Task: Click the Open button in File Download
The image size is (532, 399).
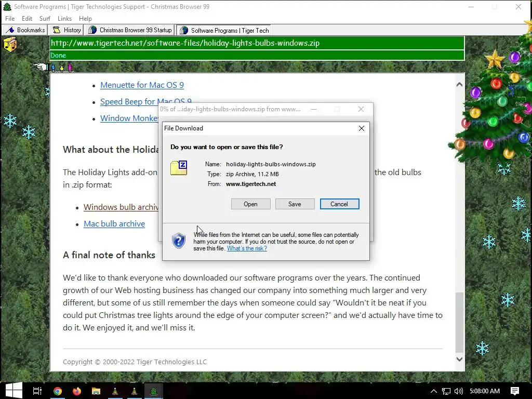Action: tap(251, 204)
